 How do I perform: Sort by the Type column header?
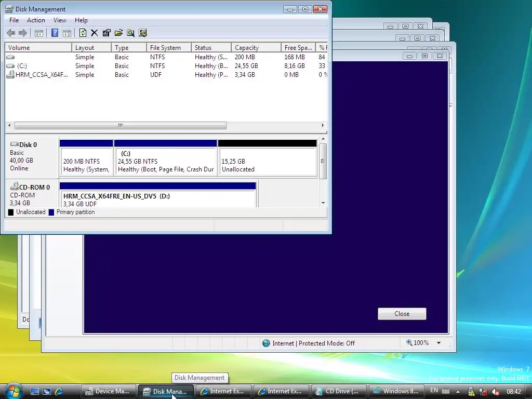pyautogui.click(x=129, y=47)
